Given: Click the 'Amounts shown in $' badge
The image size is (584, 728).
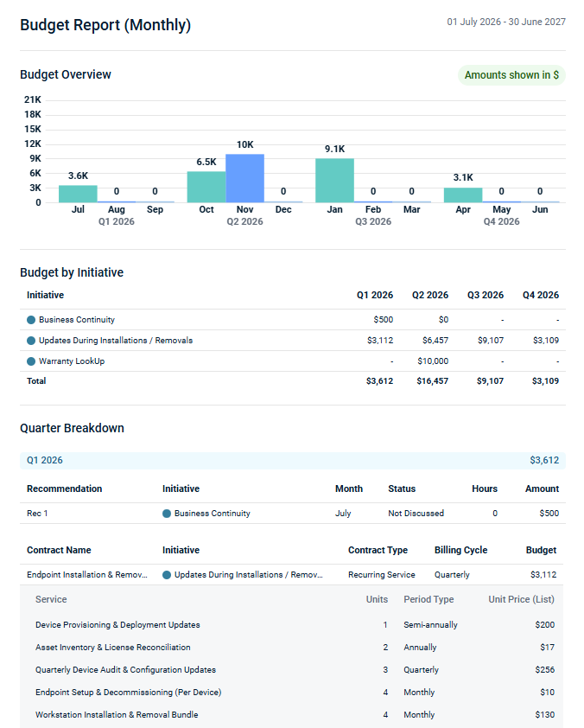Looking at the screenshot, I should tap(511, 75).
